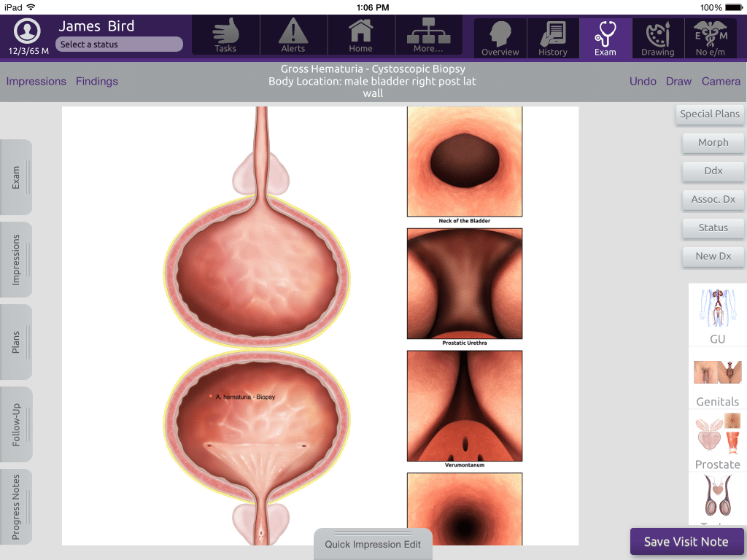Open the Impressions link in gray bar
The height and width of the screenshot is (560, 747).
point(36,82)
